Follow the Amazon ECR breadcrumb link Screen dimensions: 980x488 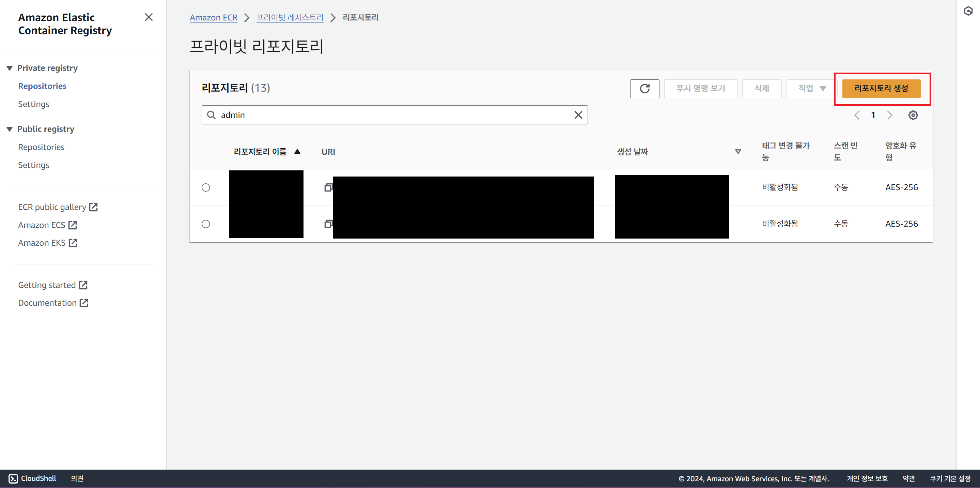(214, 17)
